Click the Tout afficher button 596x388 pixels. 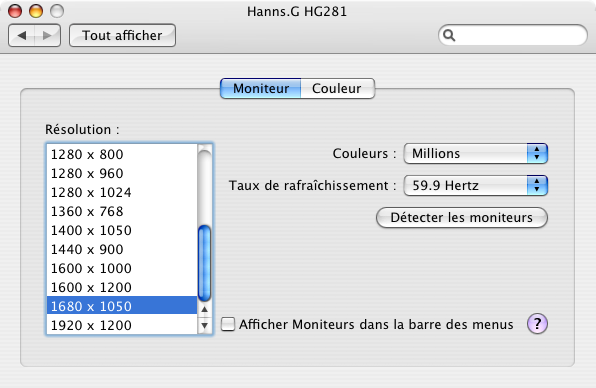tap(122, 35)
